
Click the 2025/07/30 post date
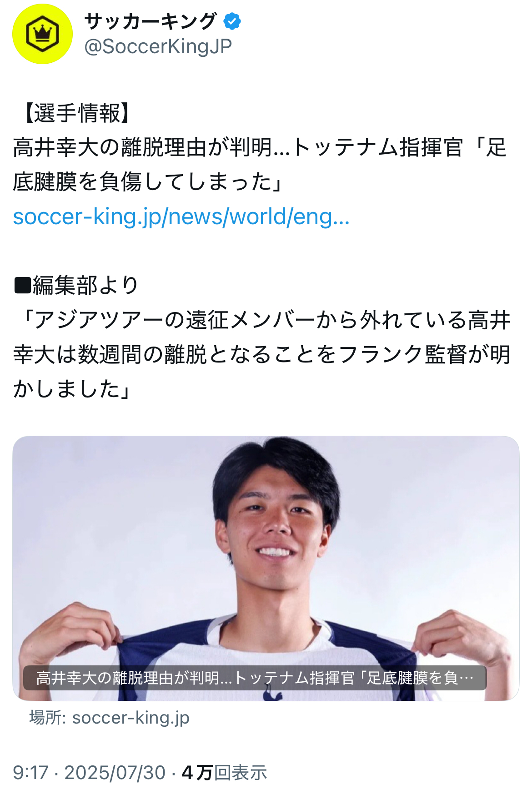[x=115, y=773]
